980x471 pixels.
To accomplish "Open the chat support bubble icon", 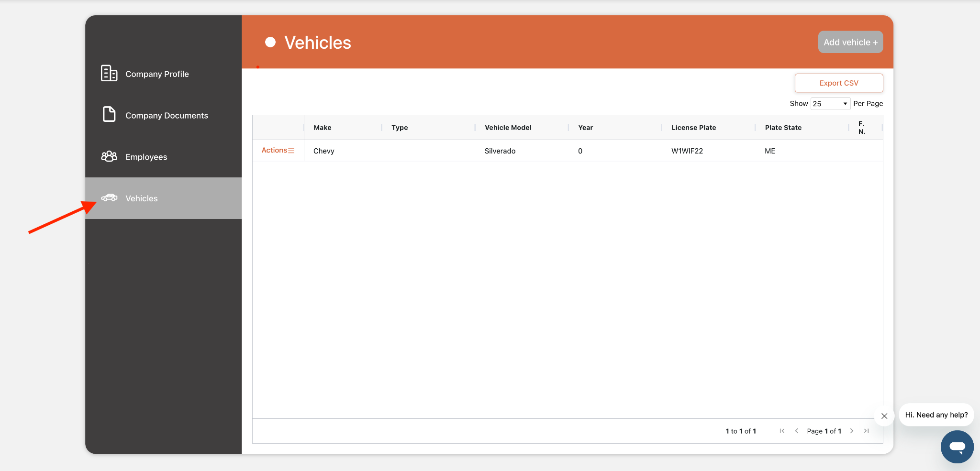I will tap(957, 447).
